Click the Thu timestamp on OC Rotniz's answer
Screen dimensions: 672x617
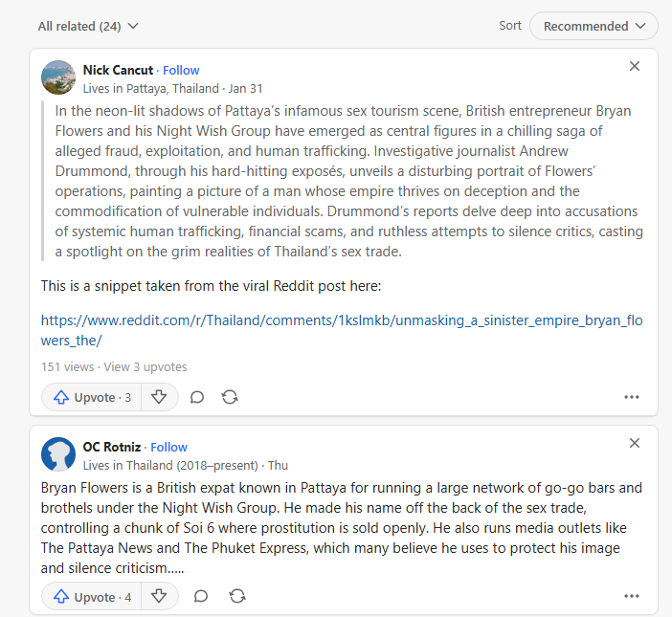[x=278, y=466]
